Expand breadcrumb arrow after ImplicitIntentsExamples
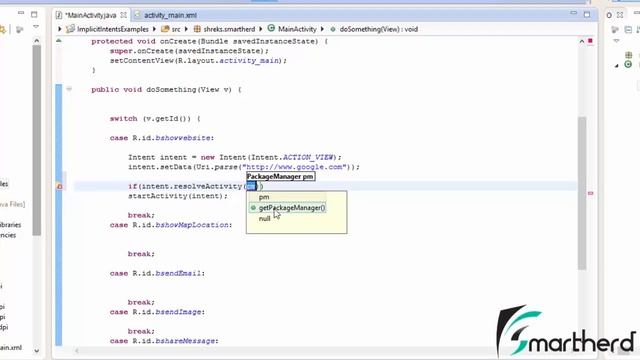 tap(154, 29)
